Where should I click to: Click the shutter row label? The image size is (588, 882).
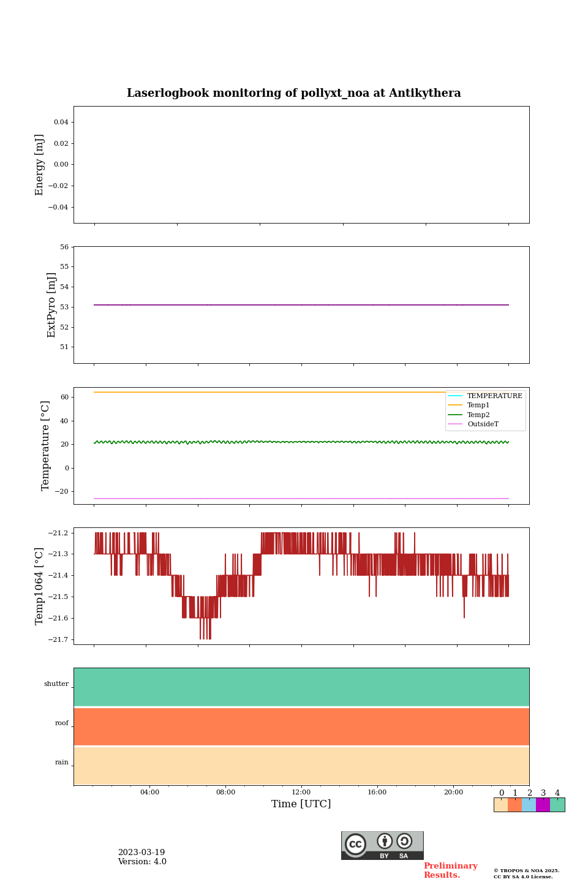(x=56, y=684)
